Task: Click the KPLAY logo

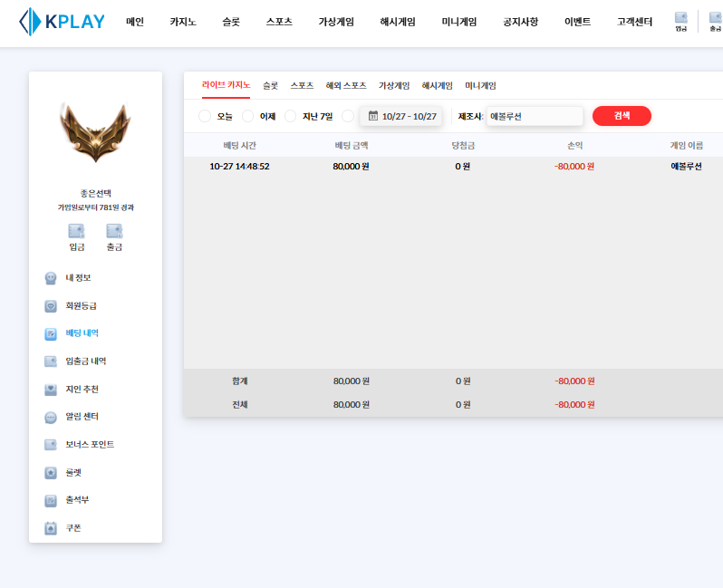Action: pyautogui.click(x=62, y=22)
